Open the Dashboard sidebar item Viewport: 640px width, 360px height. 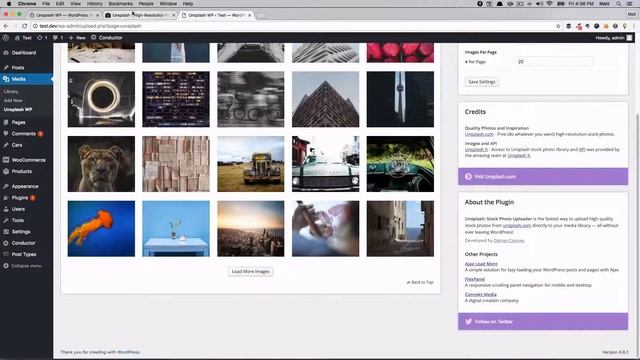tap(24, 53)
